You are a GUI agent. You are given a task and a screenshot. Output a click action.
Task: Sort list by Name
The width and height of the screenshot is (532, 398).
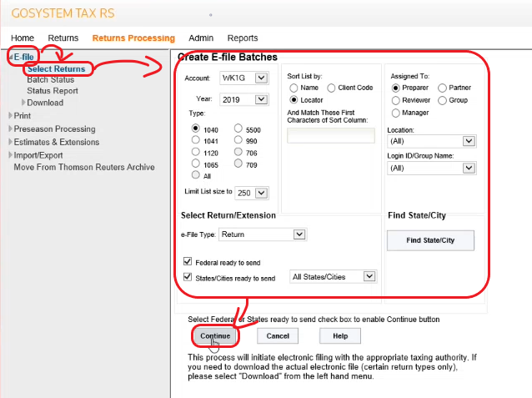(x=294, y=88)
